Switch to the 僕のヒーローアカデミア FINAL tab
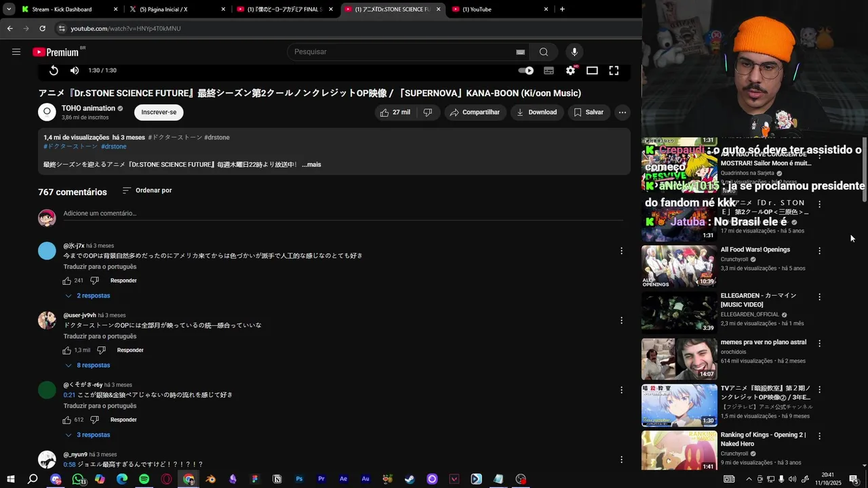This screenshot has height=488, width=868. (285, 9)
